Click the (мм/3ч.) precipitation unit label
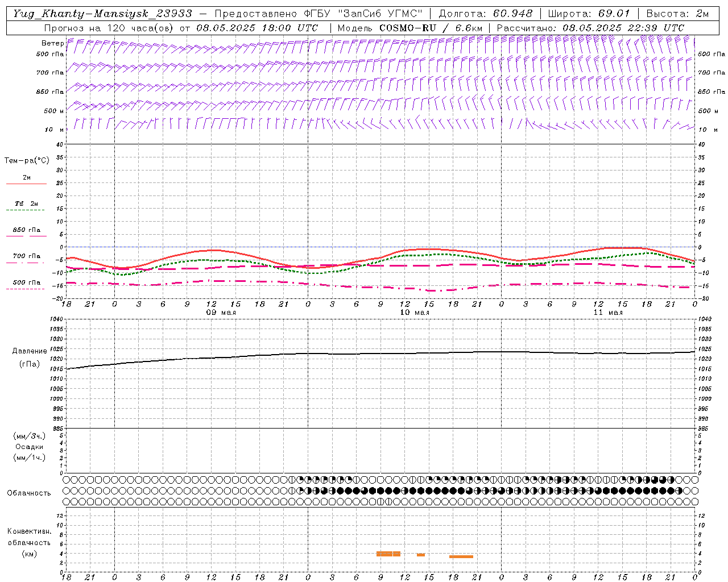This screenshot has width=728, height=582. click(x=30, y=436)
